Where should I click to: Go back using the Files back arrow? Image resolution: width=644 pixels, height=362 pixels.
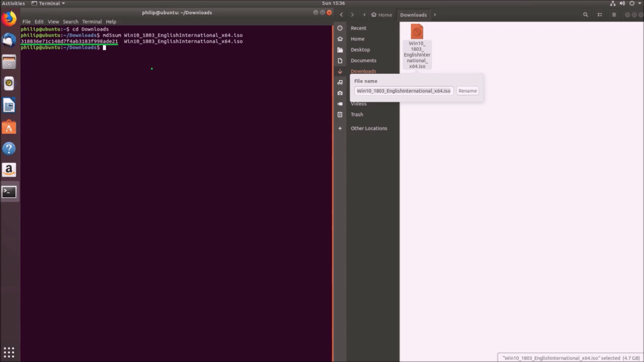(x=341, y=15)
